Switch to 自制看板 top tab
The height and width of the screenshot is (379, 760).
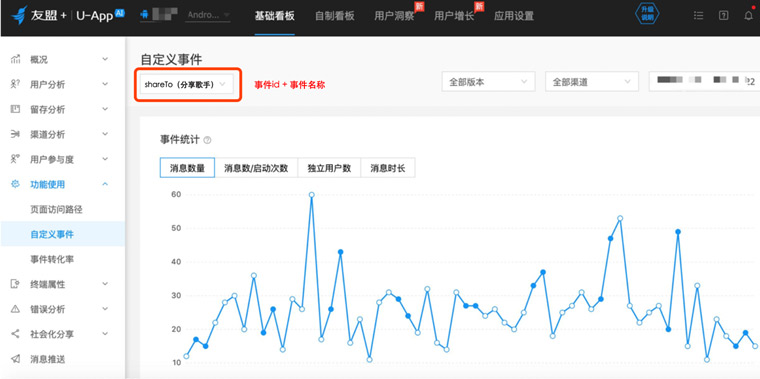(334, 16)
